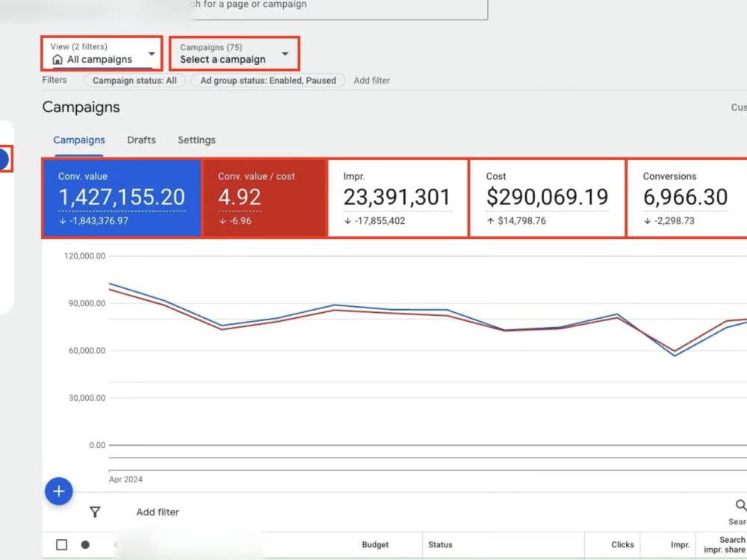Open the View All campaigns dropdown
The width and height of the screenshot is (747, 560).
pos(102,53)
